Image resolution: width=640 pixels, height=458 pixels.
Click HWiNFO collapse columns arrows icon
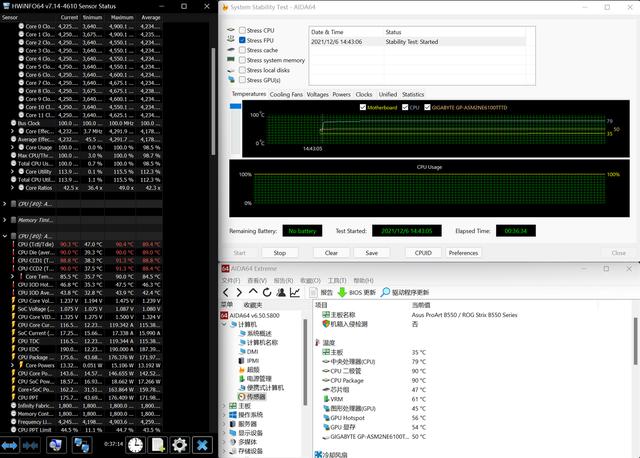[31, 445]
